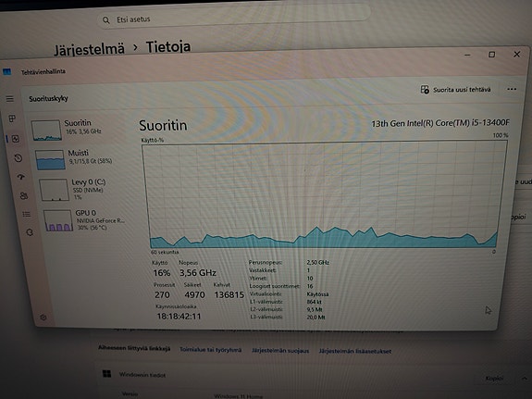Click the 16% usage value
532x399 pixels.
(x=162, y=273)
